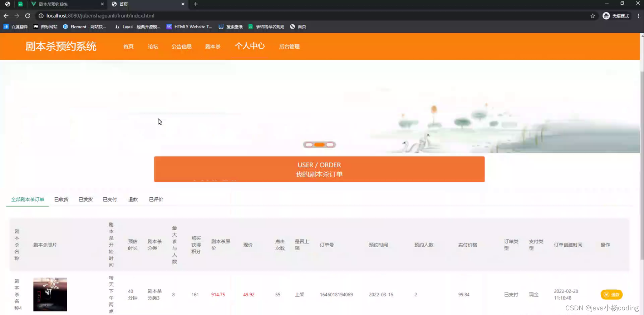This screenshot has height=315, width=644.
Task: Open the 图标网站 bookmark
Action: (x=45, y=26)
